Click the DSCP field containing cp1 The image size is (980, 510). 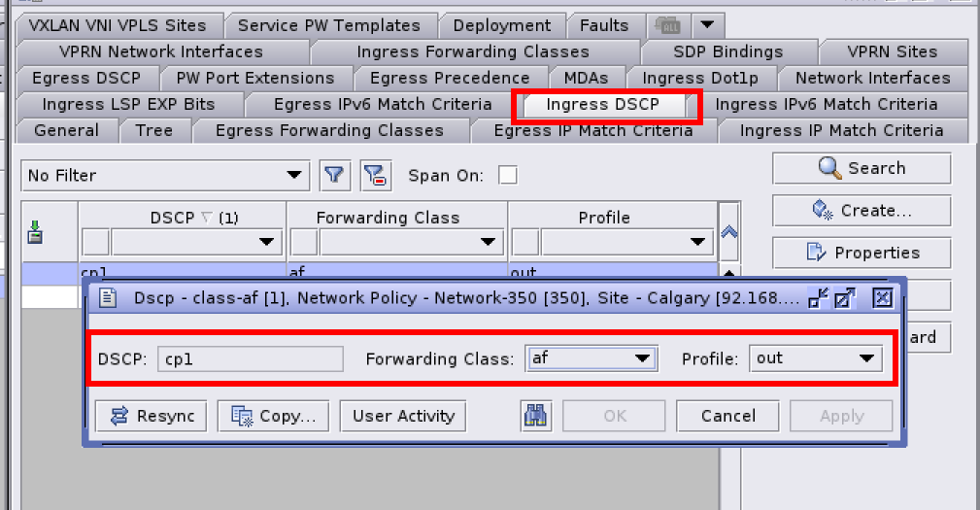click(252, 358)
